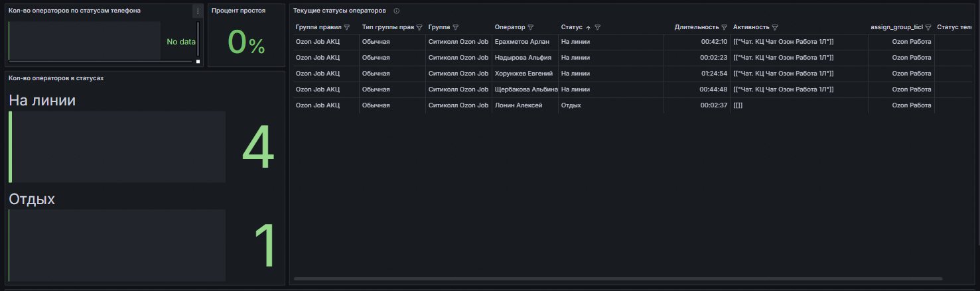Open filter for Группа правил column
This screenshot has height=291, width=980.
coord(346,27)
